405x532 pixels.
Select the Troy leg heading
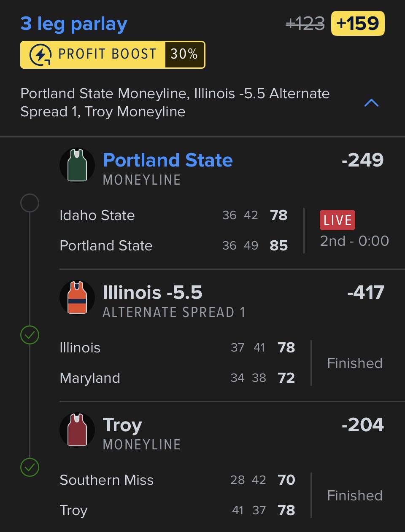(122, 425)
